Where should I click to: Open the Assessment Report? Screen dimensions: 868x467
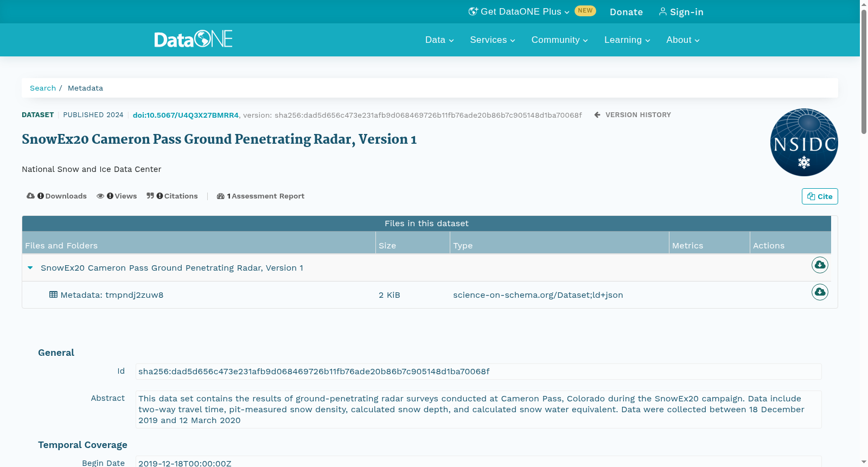point(260,196)
